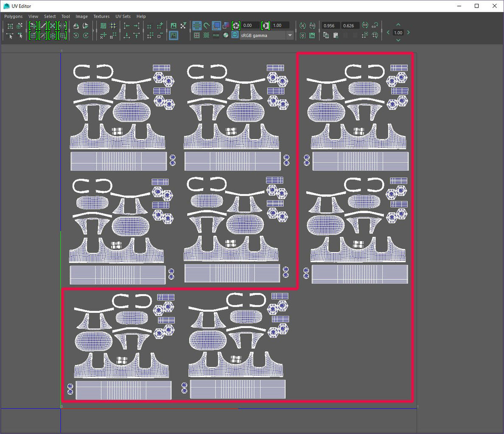Image resolution: width=504 pixels, height=434 pixels.
Task: Align UVs to the bottom
Action: click(127, 36)
